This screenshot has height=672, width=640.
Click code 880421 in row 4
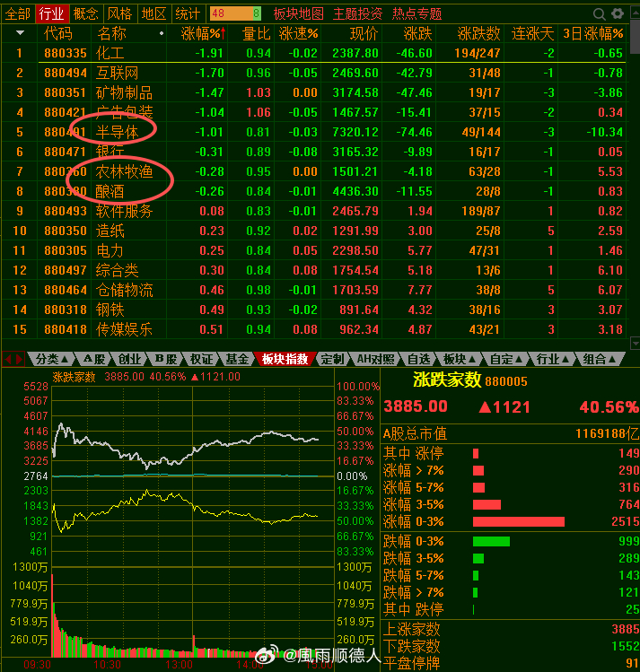tap(66, 112)
